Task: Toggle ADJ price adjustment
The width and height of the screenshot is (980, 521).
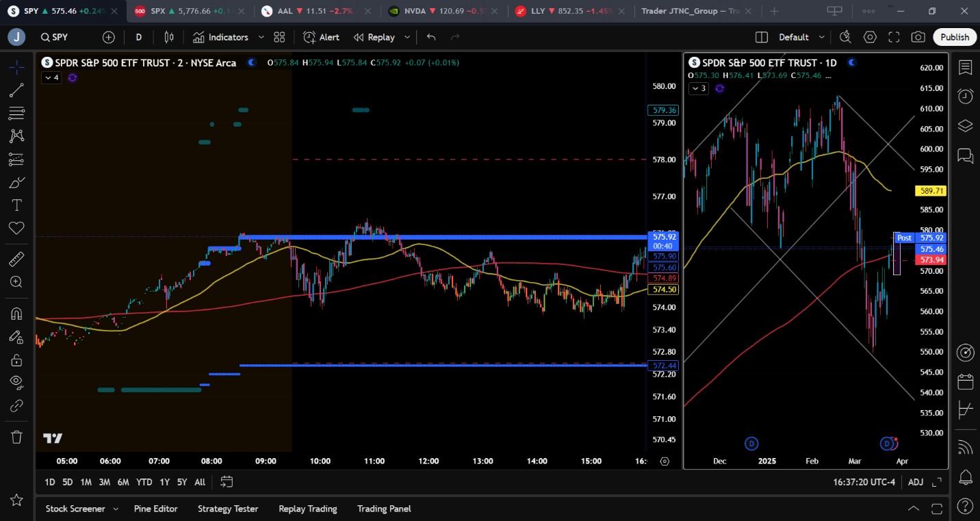Action: pyautogui.click(x=916, y=482)
